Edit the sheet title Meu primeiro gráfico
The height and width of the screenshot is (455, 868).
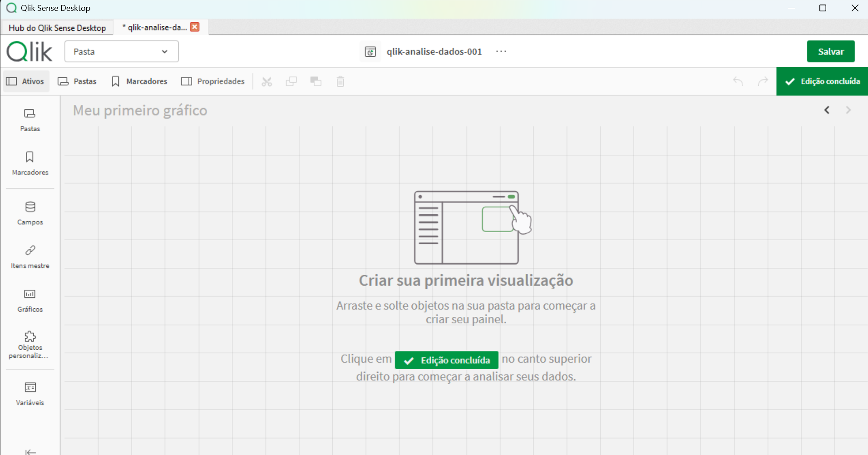140,110
